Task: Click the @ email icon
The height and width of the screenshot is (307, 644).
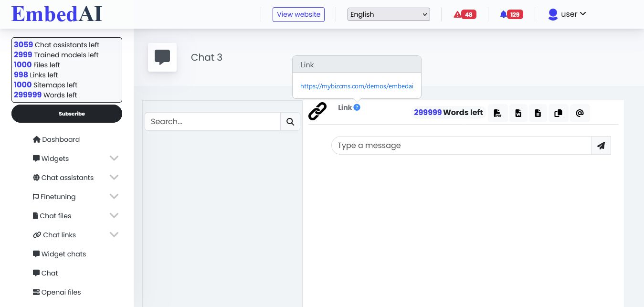Action: [580, 113]
